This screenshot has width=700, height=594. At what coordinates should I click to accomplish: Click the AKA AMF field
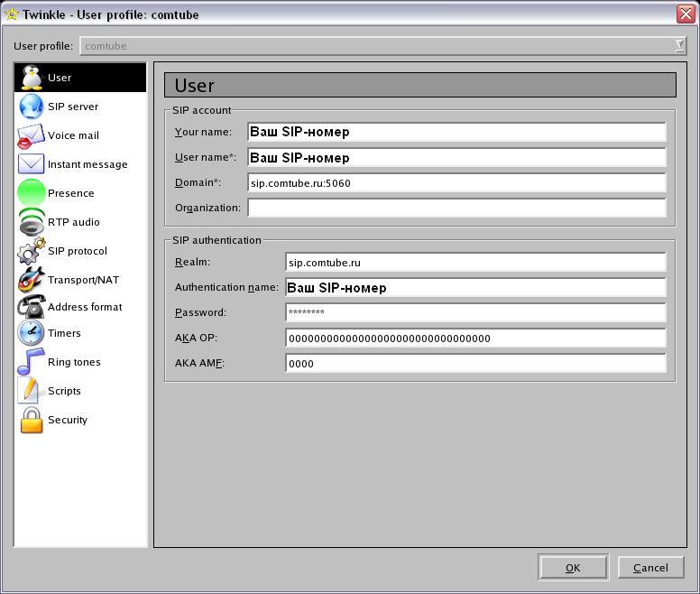[476, 363]
